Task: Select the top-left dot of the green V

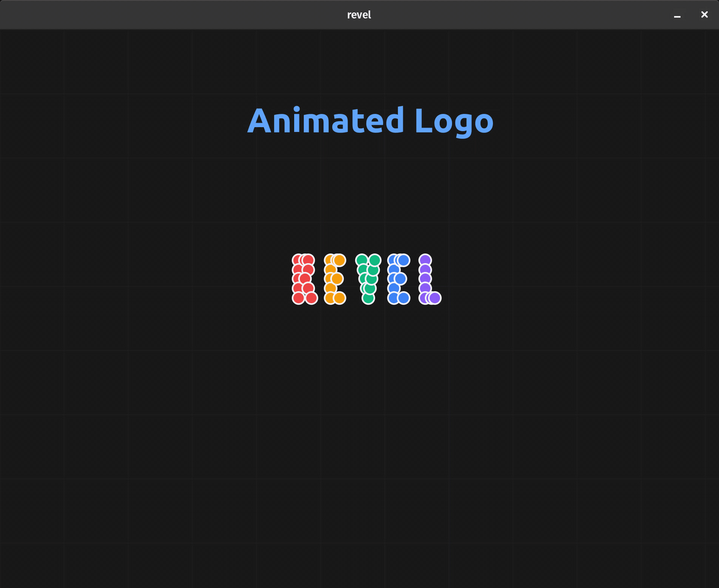Action: click(x=361, y=260)
